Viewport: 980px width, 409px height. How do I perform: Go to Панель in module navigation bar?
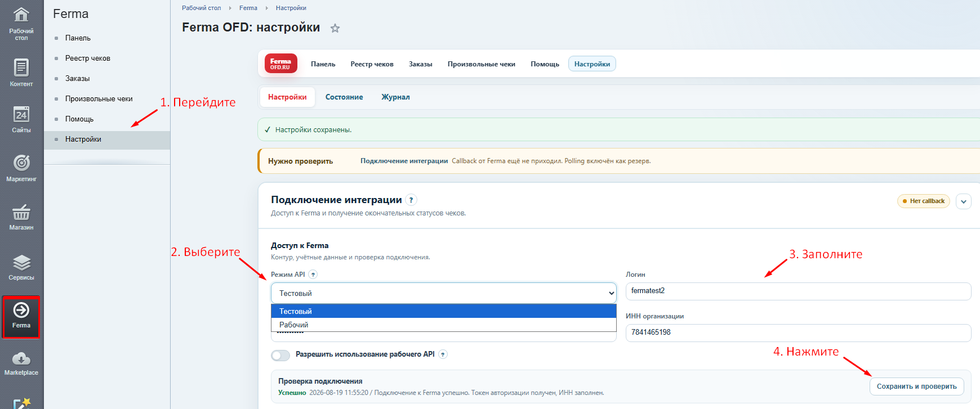tap(323, 64)
